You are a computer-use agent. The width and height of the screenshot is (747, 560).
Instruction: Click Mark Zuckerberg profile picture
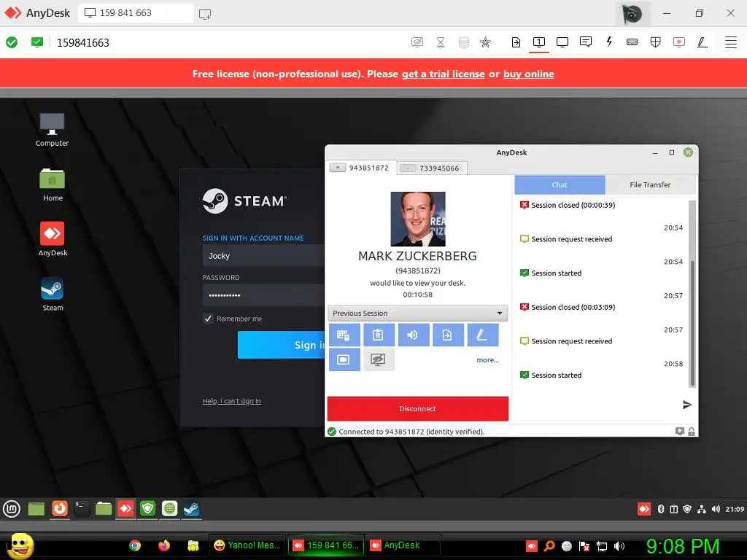pyautogui.click(x=418, y=219)
